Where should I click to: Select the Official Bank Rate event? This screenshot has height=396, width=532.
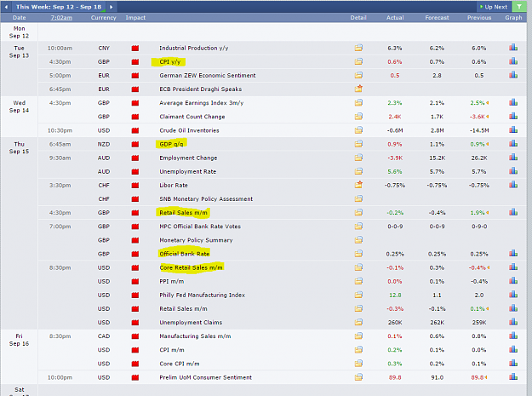[x=184, y=254]
